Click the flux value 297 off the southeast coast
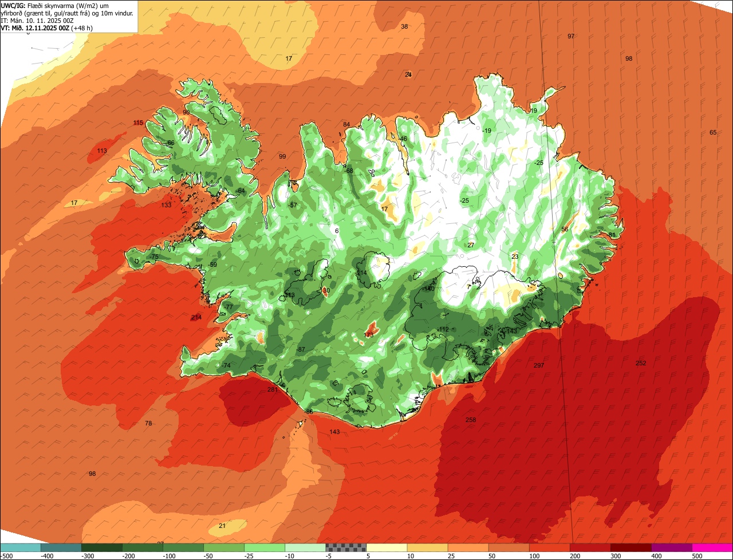 pos(538,365)
